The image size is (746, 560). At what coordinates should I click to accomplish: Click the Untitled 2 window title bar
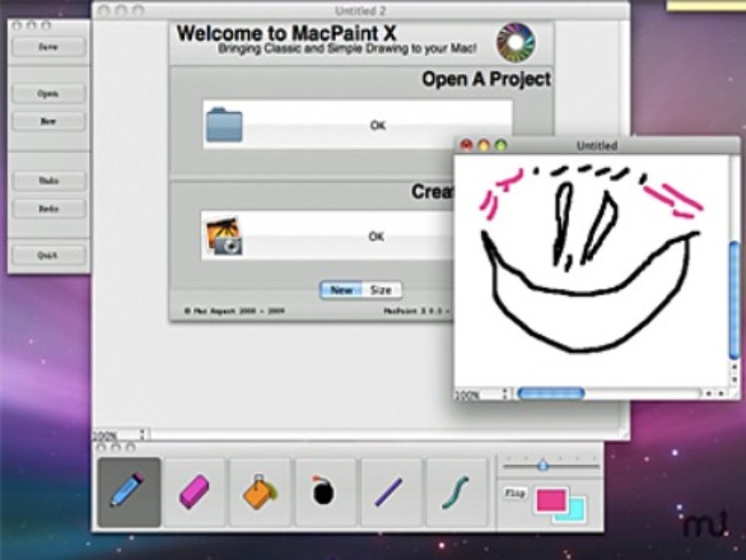pyautogui.click(x=360, y=10)
